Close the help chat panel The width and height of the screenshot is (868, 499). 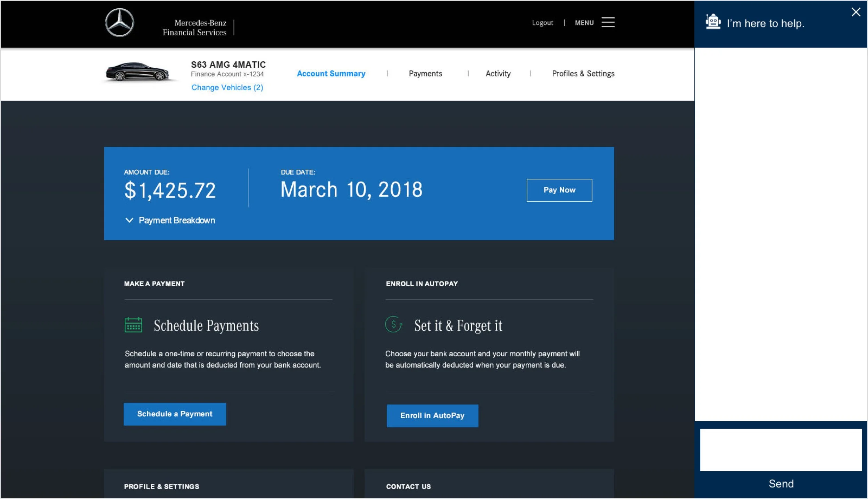pyautogui.click(x=856, y=12)
